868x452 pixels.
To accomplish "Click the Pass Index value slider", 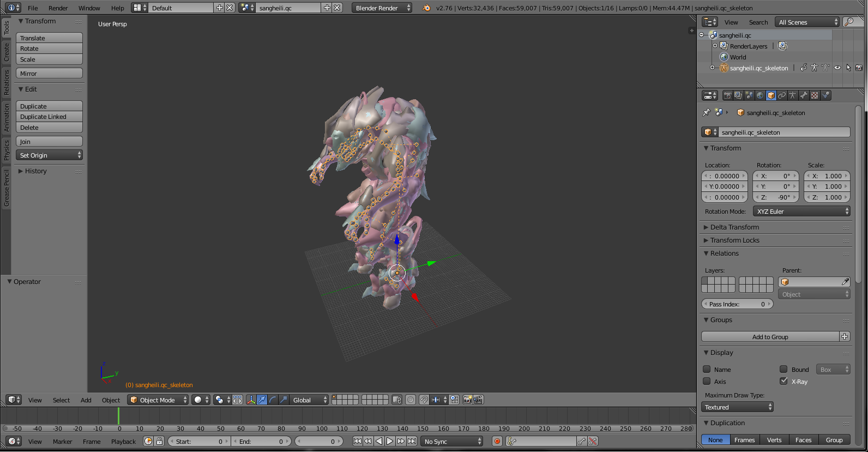I will pyautogui.click(x=737, y=304).
